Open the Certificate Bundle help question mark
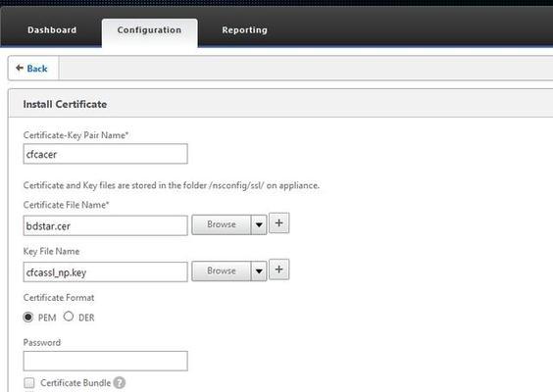Viewport: 553px width, 392px height. coord(120,382)
